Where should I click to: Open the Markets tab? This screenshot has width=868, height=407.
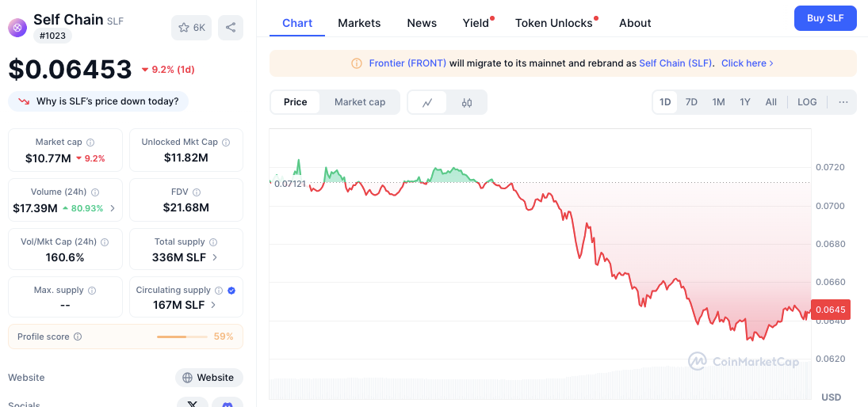[359, 23]
